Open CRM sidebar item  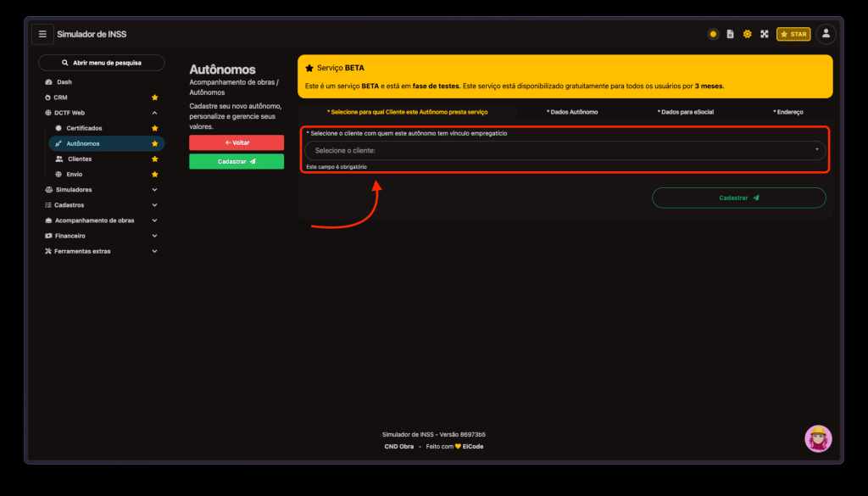point(60,98)
